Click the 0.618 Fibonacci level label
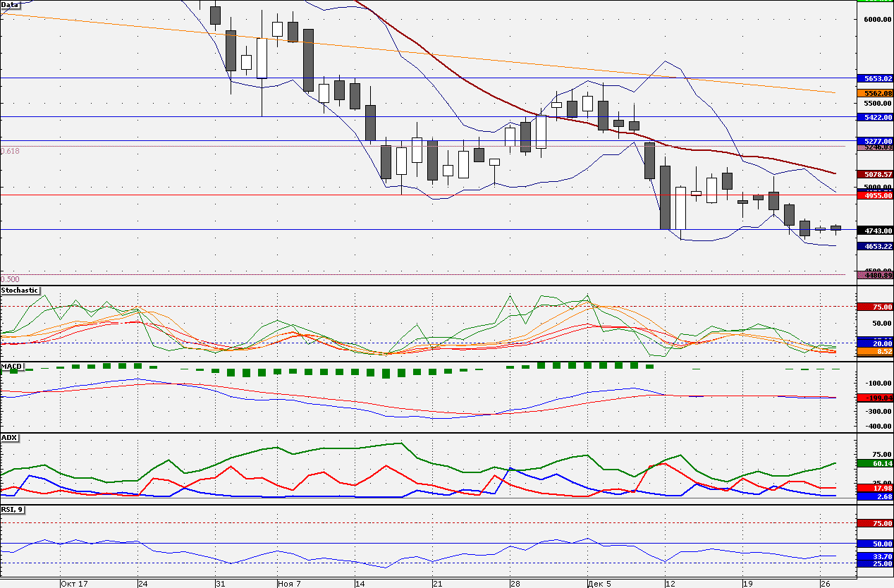This screenshot has height=588, width=894. pyautogui.click(x=11, y=151)
